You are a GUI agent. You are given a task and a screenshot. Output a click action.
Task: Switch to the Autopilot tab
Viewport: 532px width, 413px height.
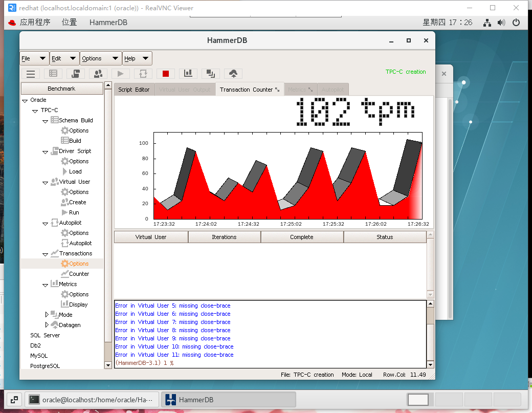click(x=332, y=90)
